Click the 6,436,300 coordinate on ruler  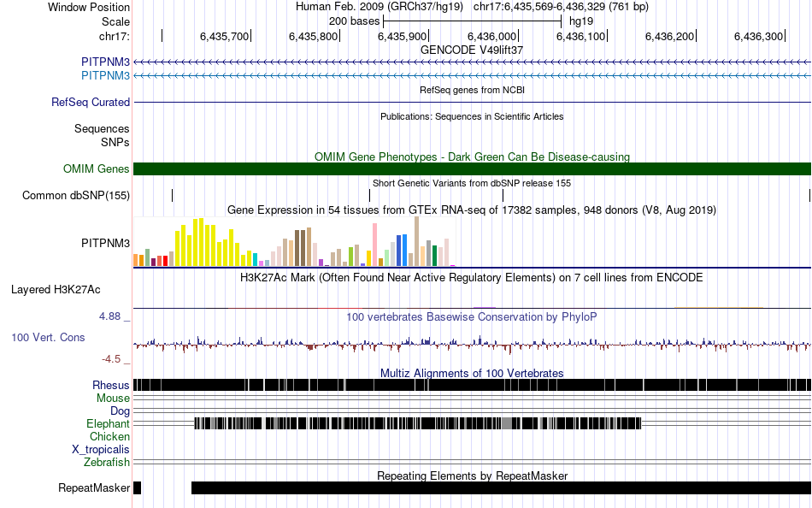pos(759,36)
